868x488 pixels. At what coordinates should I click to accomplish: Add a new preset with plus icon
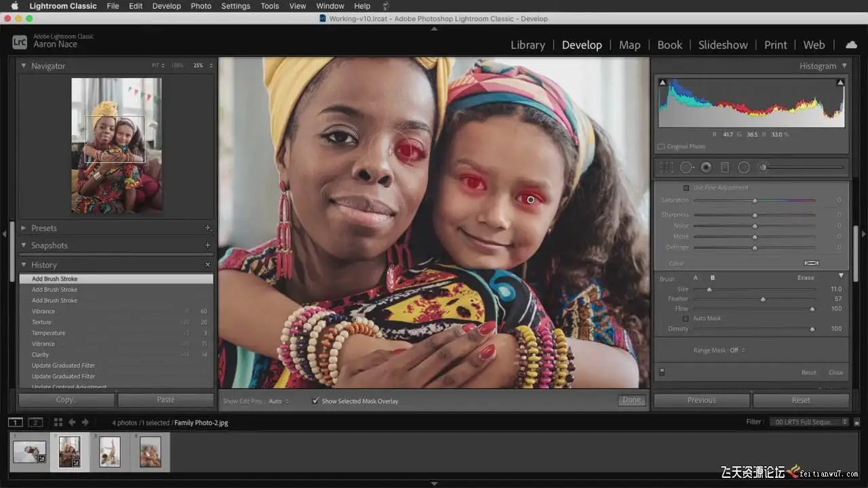pyautogui.click(x=208, y=228)
